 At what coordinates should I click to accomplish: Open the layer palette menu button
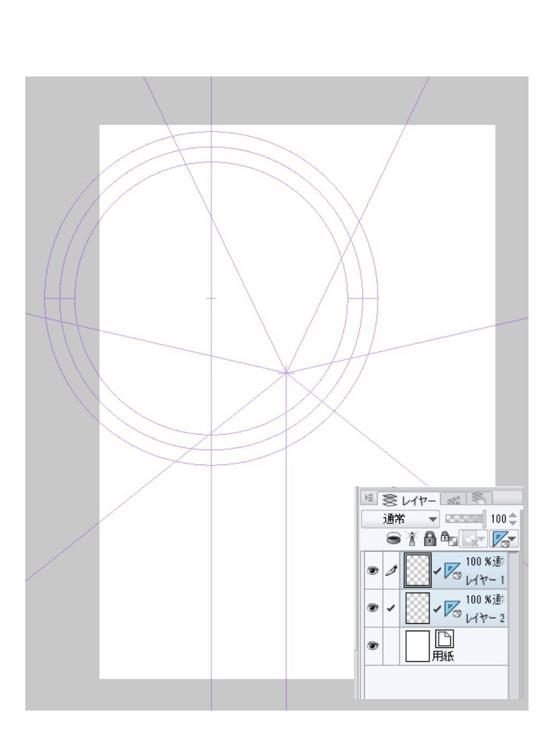(x=369, y=498)
